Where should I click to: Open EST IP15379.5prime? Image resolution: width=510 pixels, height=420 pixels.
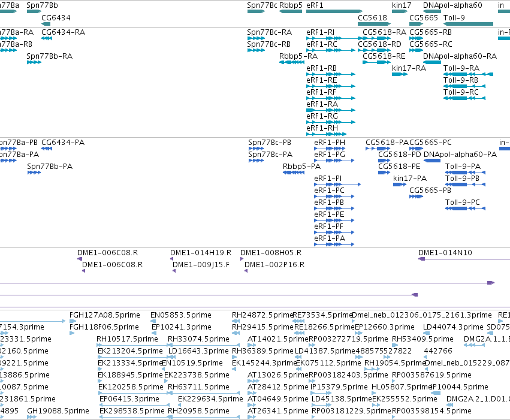click(339, 387)
